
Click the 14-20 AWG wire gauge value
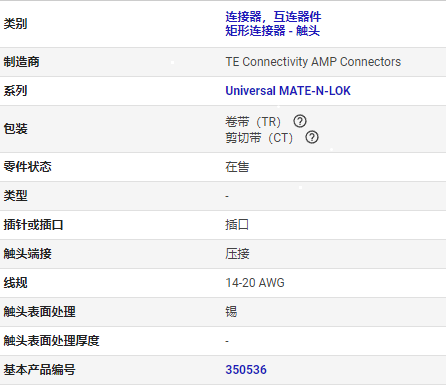(255, 283)
